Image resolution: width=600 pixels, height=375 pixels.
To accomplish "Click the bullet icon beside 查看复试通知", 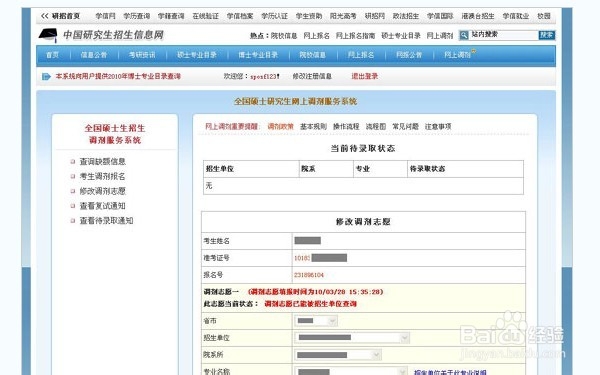I will tap(73, 206).
